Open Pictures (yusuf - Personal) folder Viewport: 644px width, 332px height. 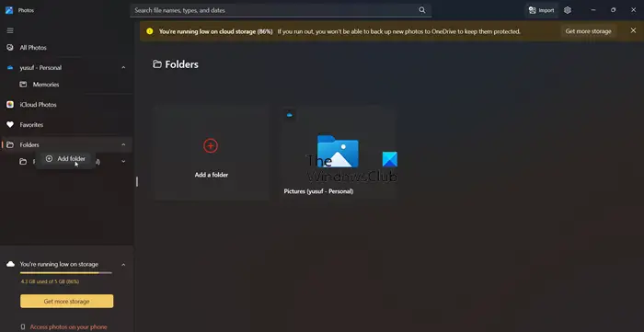point(339,153)
